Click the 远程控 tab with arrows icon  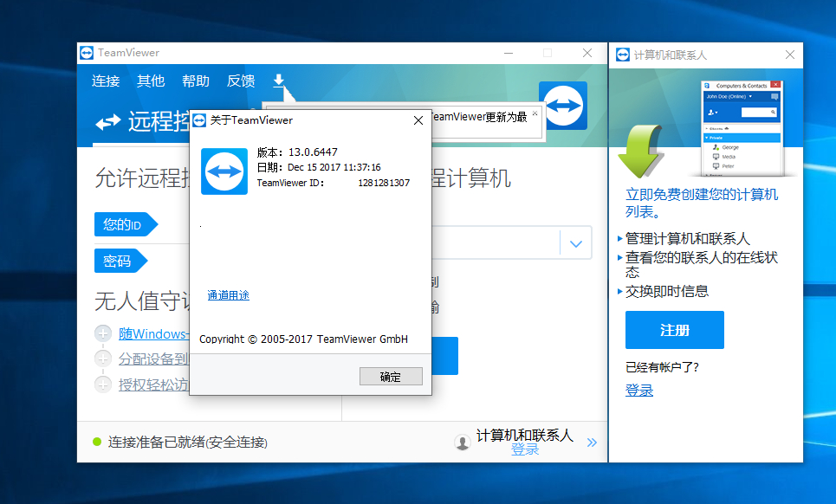pos(142,121)
